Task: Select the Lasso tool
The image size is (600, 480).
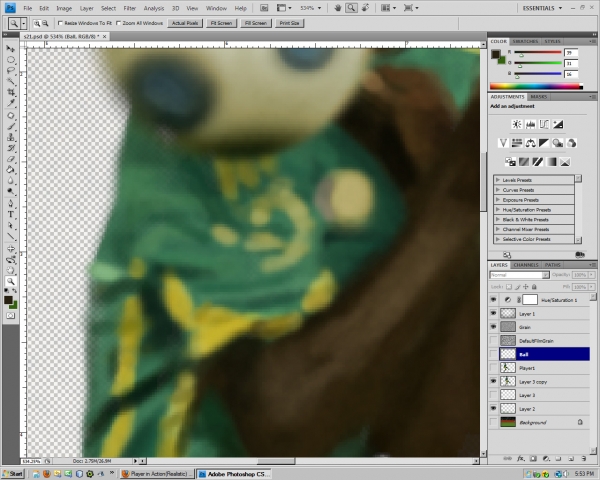Action: tap(10, 70)
